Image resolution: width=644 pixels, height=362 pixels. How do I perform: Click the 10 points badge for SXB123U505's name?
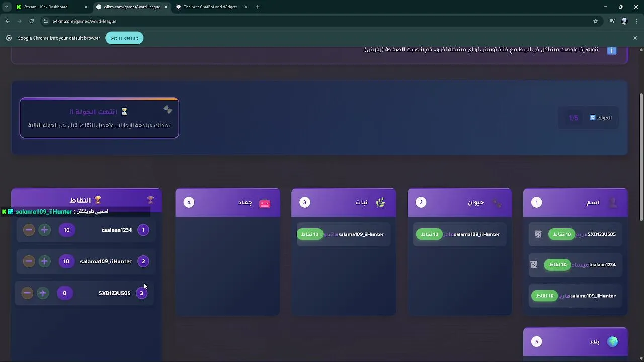coord(561,234)
